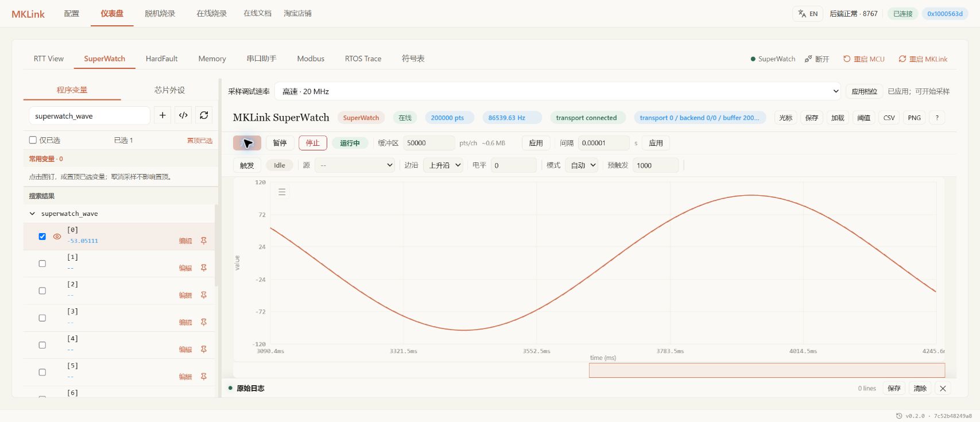
Task: Open the mode 自动 dropdown
Action: point(582,165)
